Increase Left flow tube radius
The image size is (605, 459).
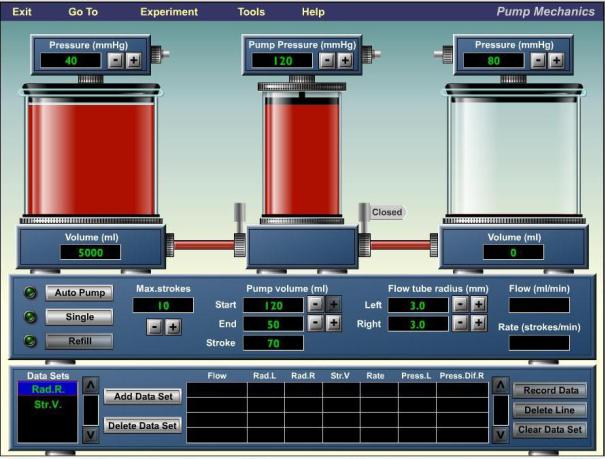point(478,304)
